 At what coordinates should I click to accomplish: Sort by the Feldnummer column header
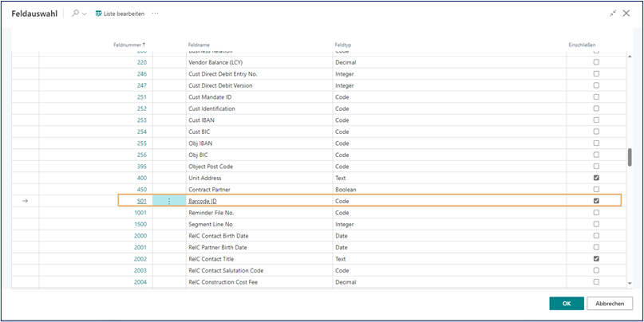(130, 45)
